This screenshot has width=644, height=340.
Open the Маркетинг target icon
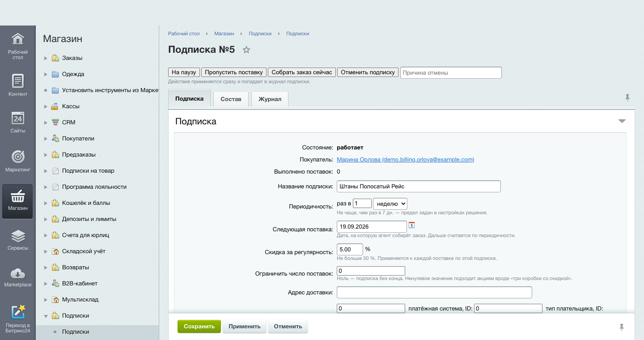click(17, 157)
